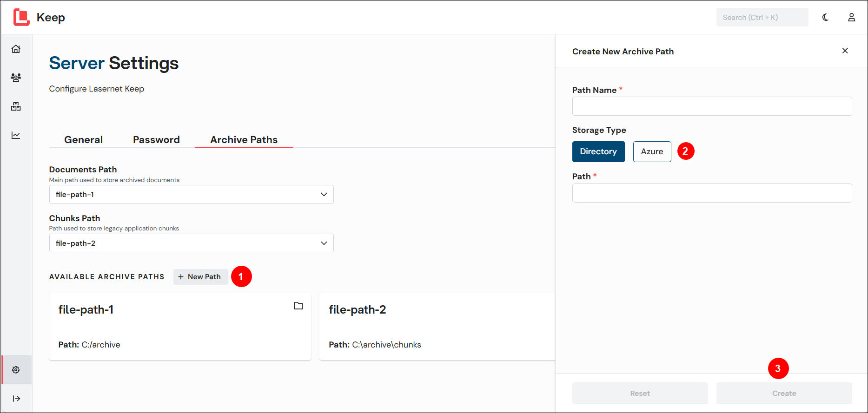Image resolution: width=868 pixels, height=413 pixels.
Task: Switch to the Archive Paths tab
Action: click(244, 140)
